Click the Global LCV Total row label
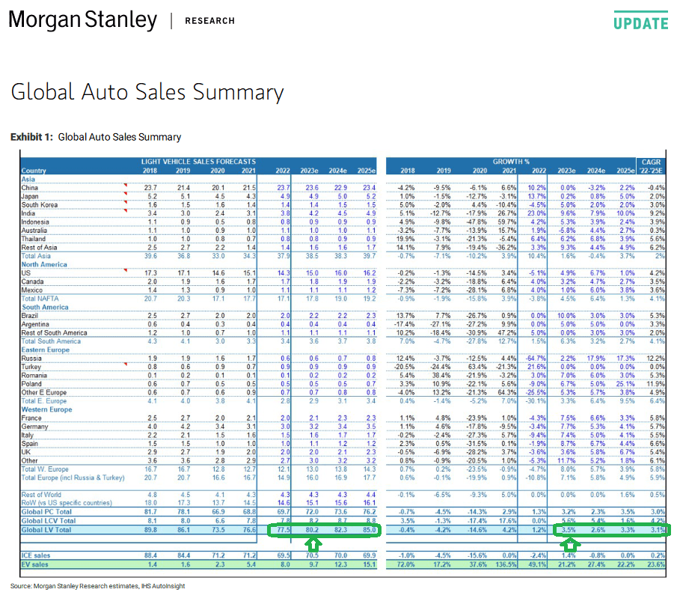The width and height of the screenshot is (680, 616). tap(49, 521)
